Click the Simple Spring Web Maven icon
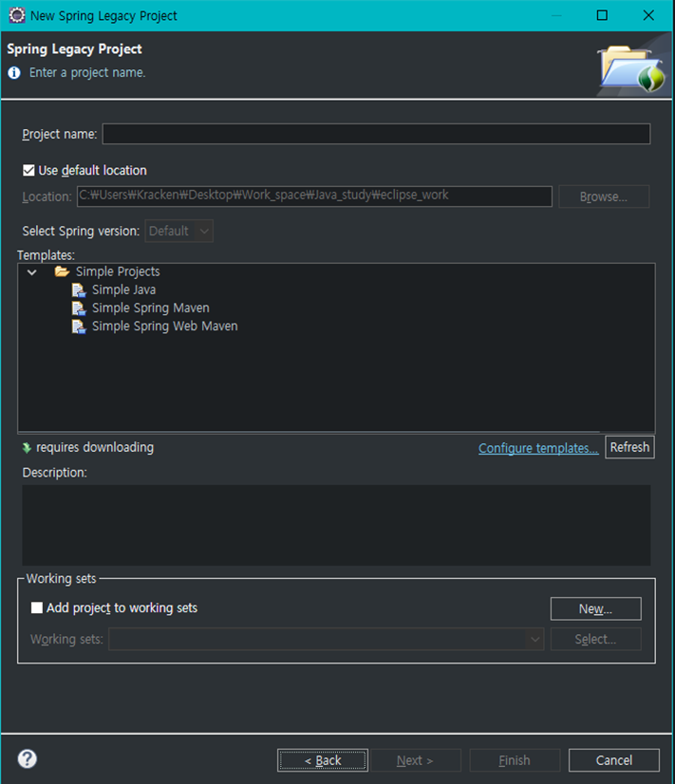675x784 pixels. pyautogui.click(x=79, y=327)
